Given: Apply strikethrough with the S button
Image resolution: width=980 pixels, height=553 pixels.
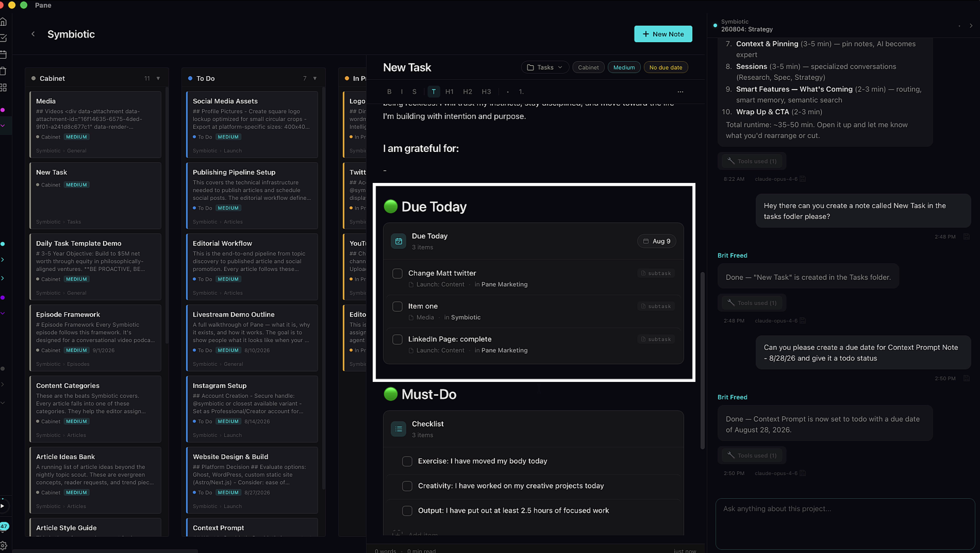Looking at the screenshot, I should [x=414, y=92].
